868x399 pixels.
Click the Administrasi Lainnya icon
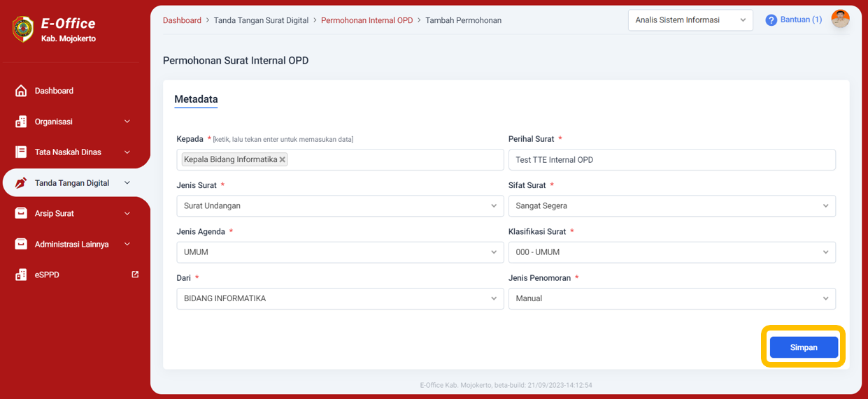[x=21, y=245]
